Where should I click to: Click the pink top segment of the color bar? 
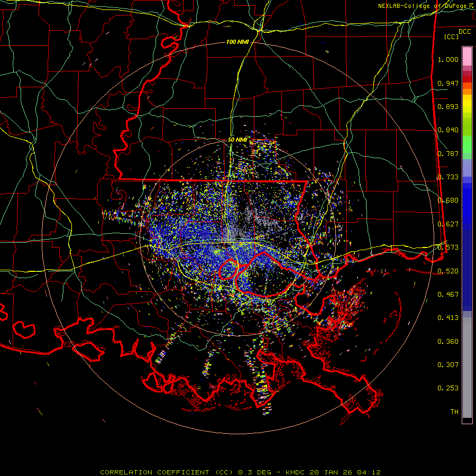point(467,57)
